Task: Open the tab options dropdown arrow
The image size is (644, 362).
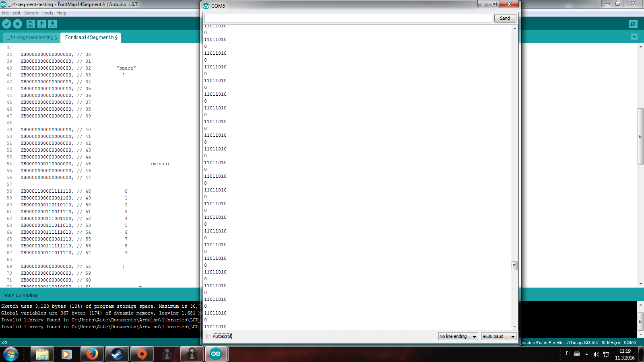Action: [x=634, y=37]
